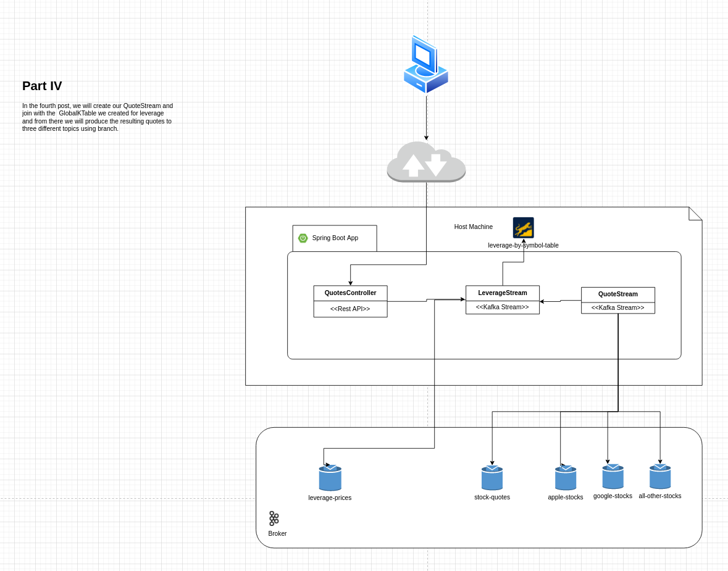Select the all-other-stocks topic bucket icon
The image size is (728, 571).
coord(659,477)
